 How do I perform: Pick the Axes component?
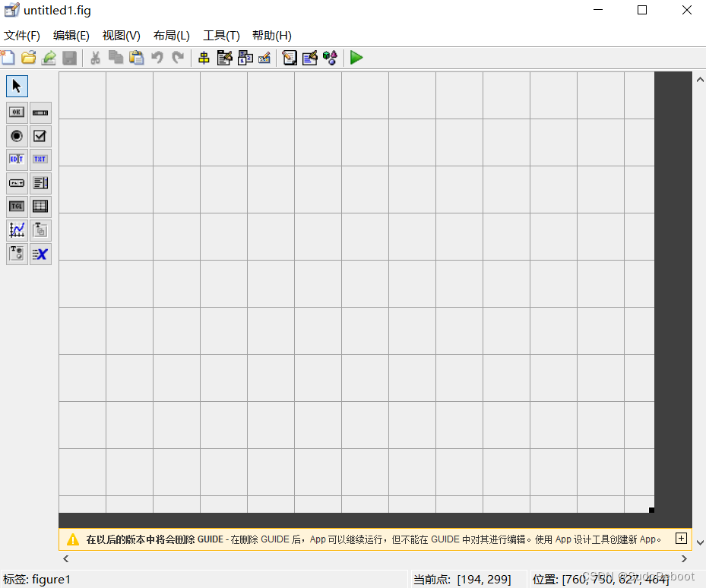pyautogui.click(x=17, y=230)
